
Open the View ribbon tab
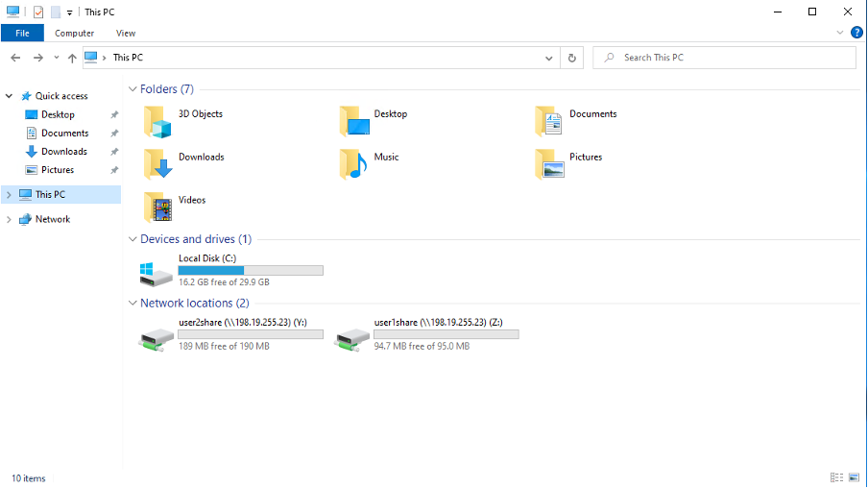click(x=126, y=34)
